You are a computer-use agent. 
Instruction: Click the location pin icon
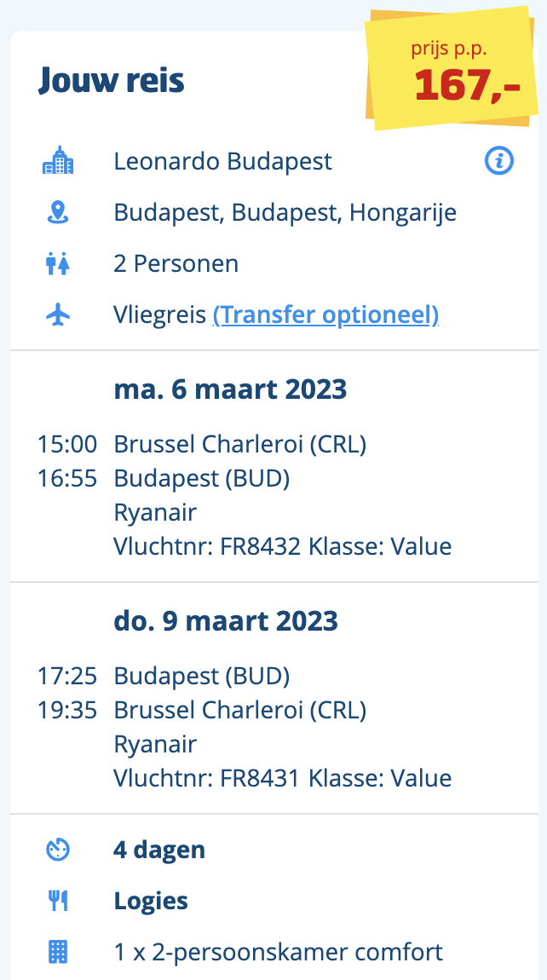58,212
